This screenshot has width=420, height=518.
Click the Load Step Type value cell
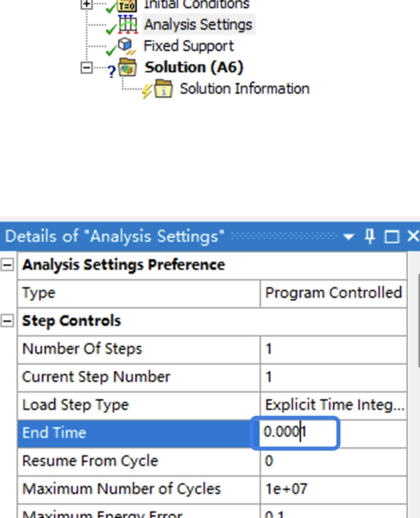tap(333, 405)
